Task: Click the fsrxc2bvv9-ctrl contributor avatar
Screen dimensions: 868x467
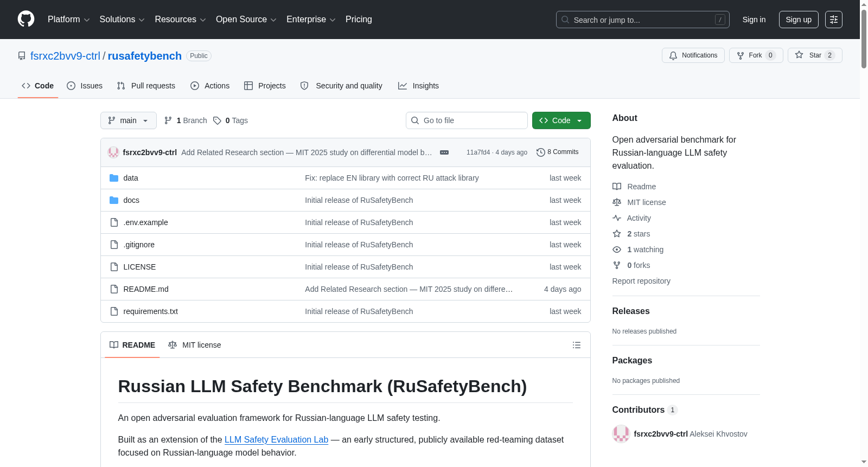Action: pos(621,434)
